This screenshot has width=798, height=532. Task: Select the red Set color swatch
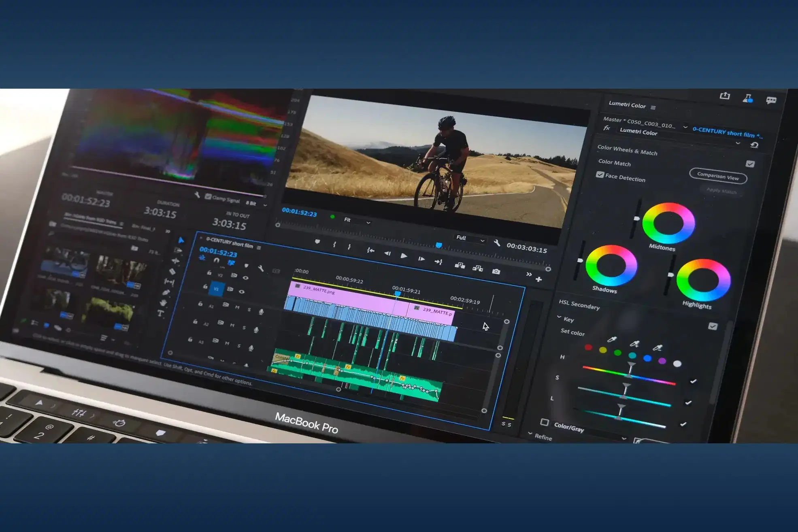pos(588,347)
